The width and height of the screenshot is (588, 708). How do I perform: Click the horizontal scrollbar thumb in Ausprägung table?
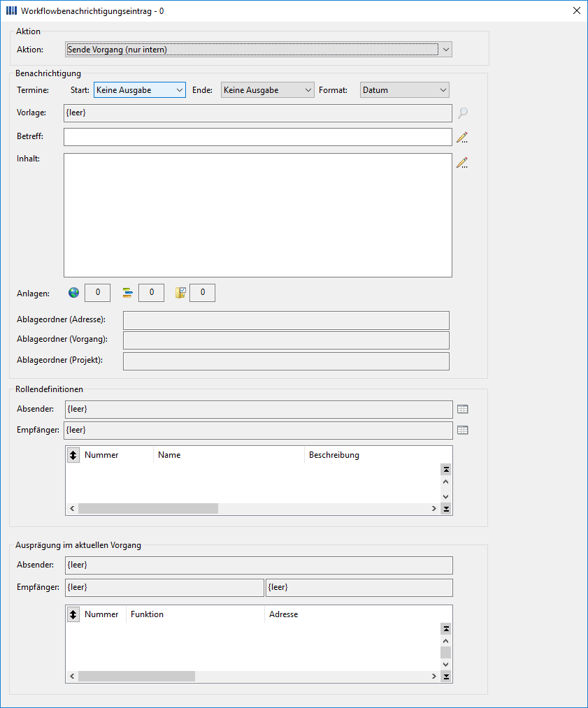(x=137, y=677)
